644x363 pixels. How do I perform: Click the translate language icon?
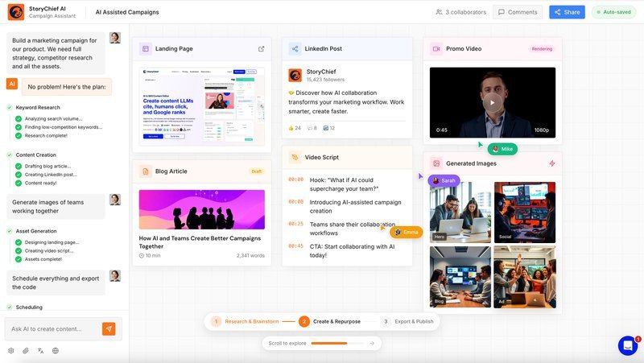click(41, 351)
